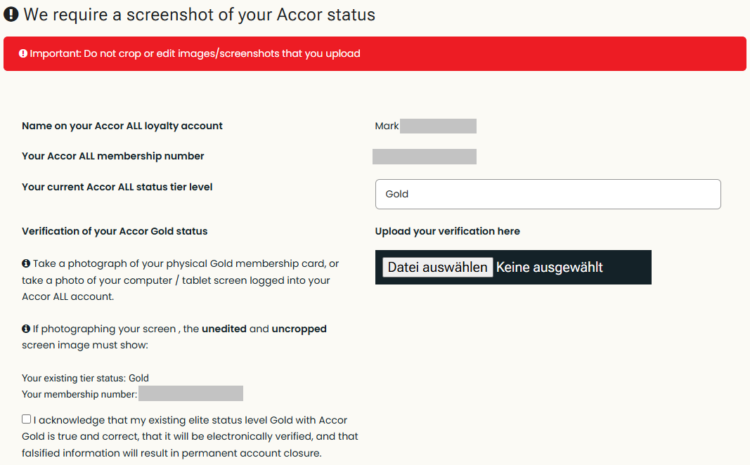Screen dimensions: 750x465
Task: Click the acknowledgement text beginning 'I acknowledge that'
Action: pyautogui.click(x=190, y=436)
